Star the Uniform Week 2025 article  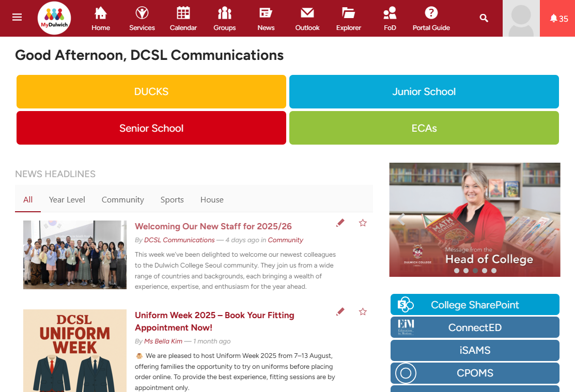(x=363, y=312)
